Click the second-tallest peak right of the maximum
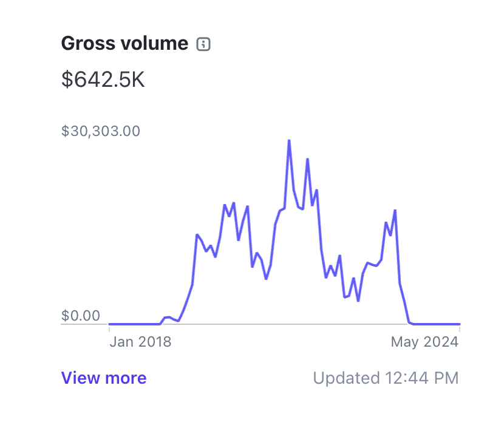The image size is (504, 425). tap(308, 159)
